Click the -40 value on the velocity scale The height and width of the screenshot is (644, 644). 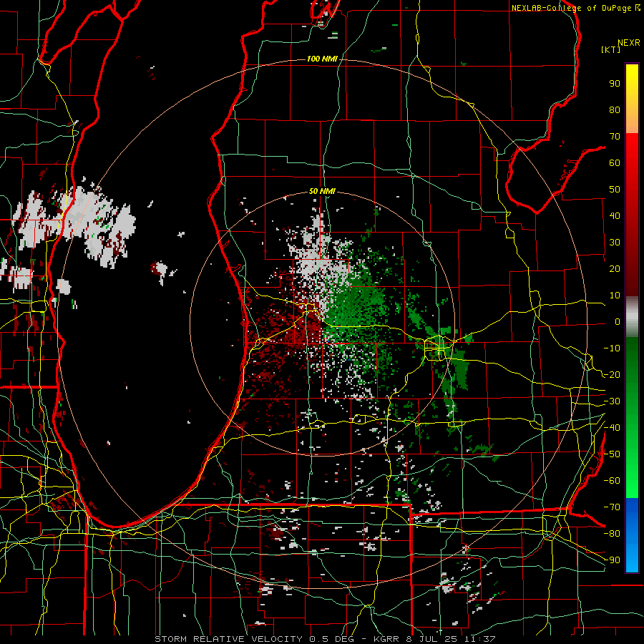point(612,428)
